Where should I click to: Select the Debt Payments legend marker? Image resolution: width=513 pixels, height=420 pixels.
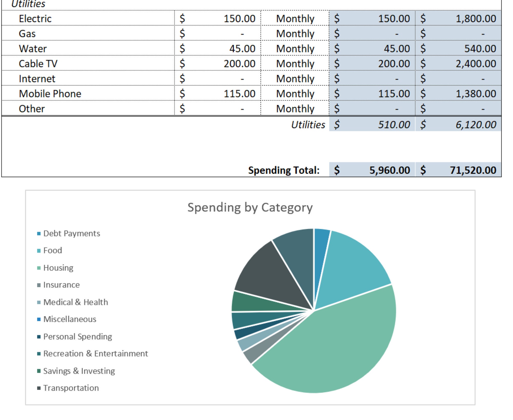pos(39,233)
